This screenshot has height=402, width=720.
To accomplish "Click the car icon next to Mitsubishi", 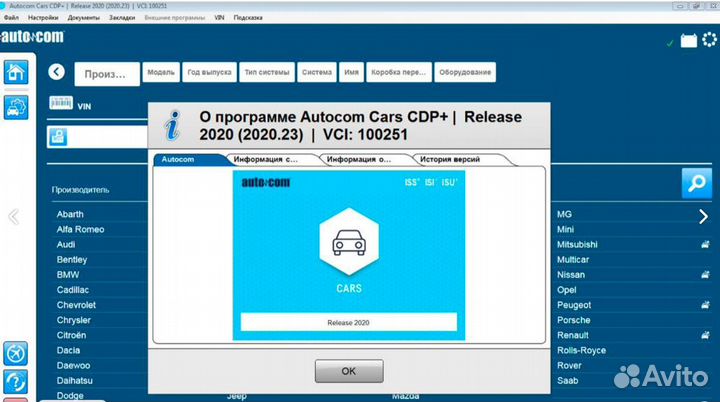I will 705,244.
